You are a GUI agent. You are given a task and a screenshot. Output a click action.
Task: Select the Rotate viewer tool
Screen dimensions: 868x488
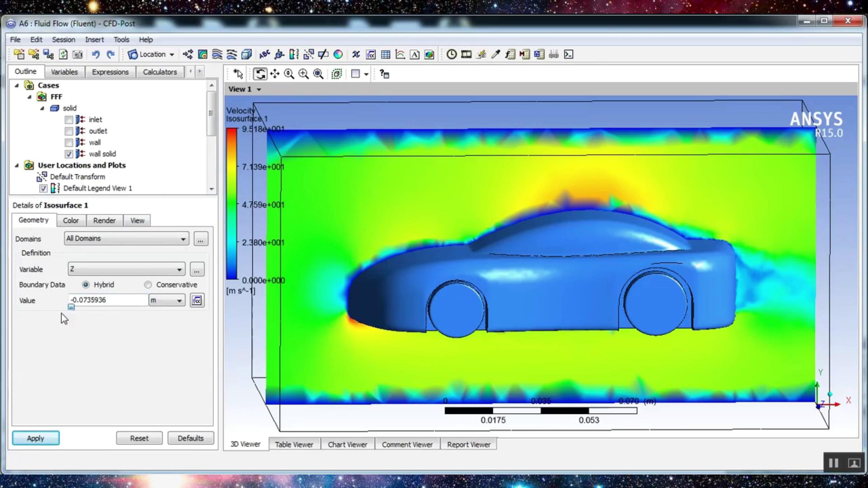coord(260,74)
